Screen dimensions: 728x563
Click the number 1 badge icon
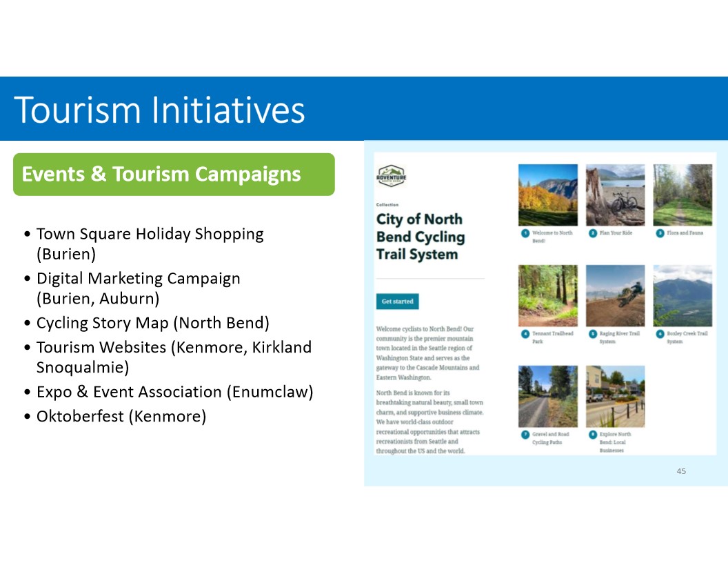pos(525,233)
